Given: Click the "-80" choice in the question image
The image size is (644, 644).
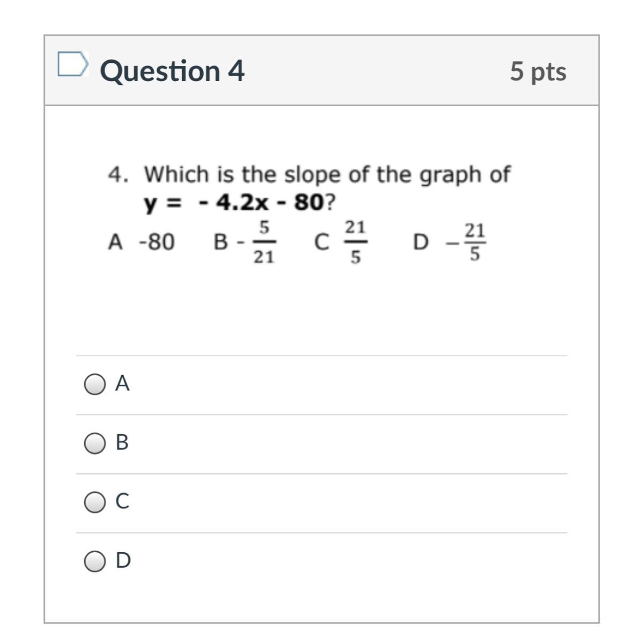Looking at the screenshot, I should pos(157,243).
